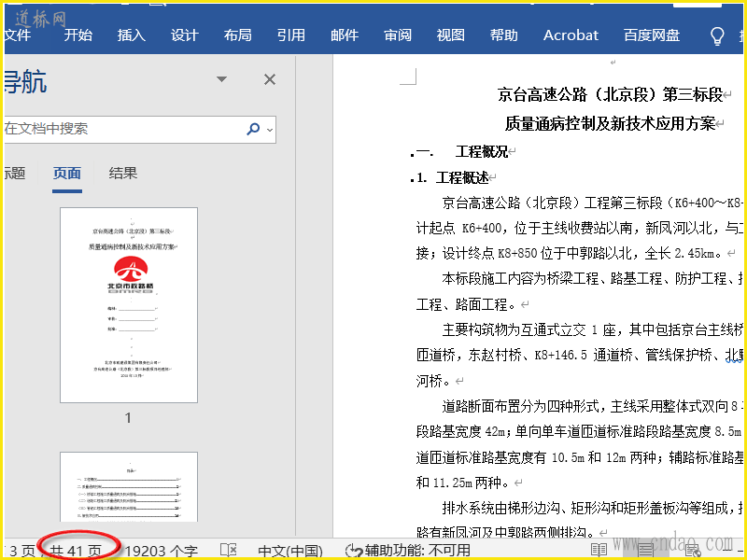Viewport: 747px width, 560px height.
Task: Switch to 结果 tab in navigation pane
Action: pos(123,173)
